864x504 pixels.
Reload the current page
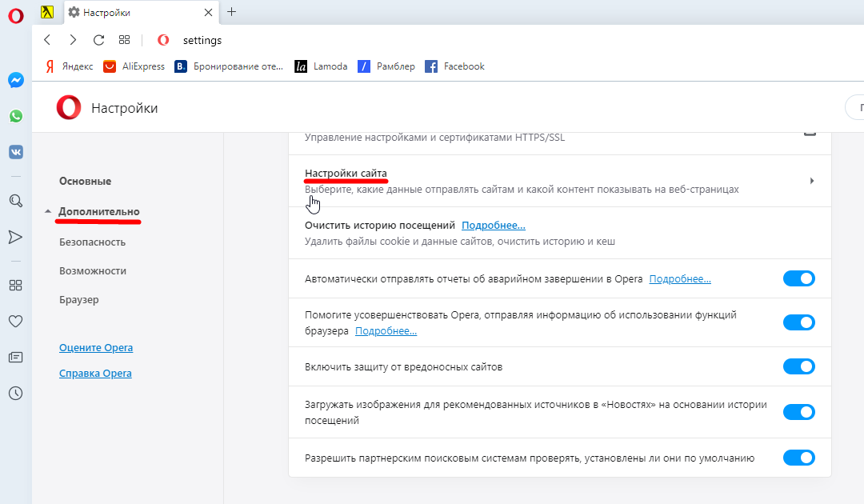point(98,40)
